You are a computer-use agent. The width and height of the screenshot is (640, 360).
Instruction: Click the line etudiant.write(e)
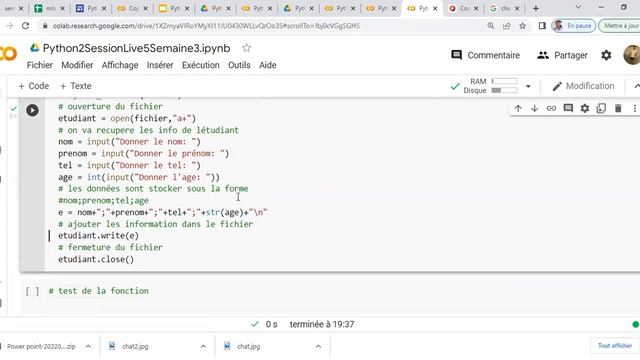pos(98,236)
